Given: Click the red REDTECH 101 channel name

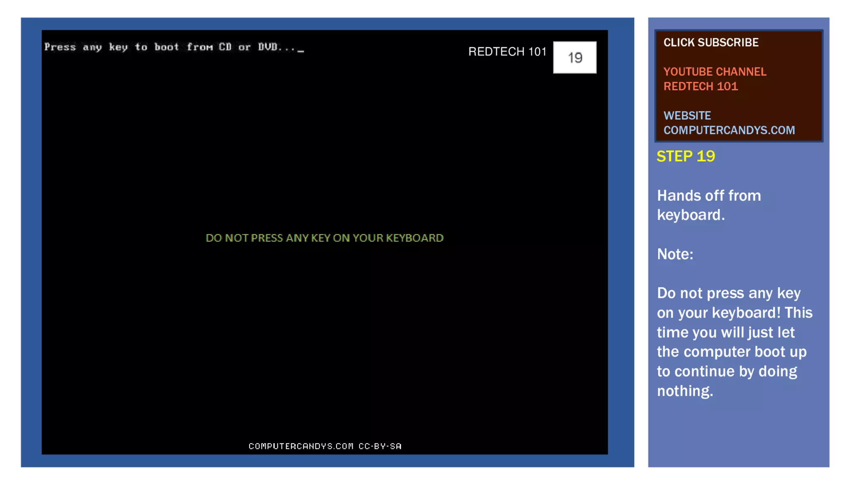Looking at the screenshot, I should pyautogui.click(x=701, y=86).
